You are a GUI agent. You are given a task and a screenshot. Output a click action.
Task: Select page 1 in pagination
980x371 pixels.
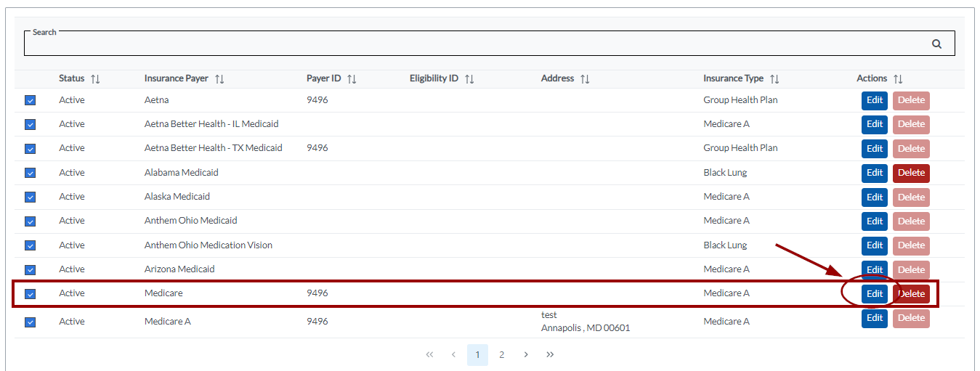pyautogui.click(x=477, y=355)
